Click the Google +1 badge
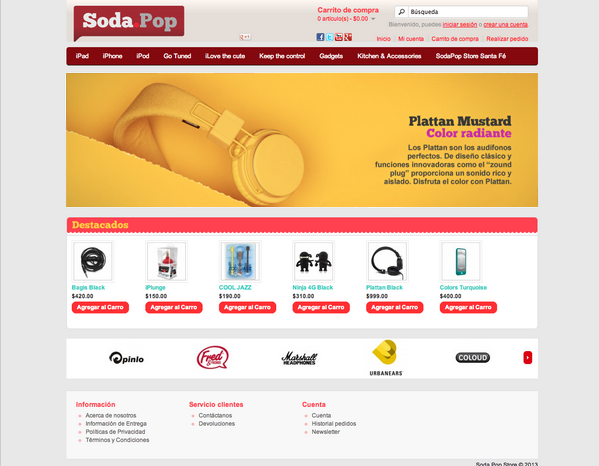 tap(245, 37)
